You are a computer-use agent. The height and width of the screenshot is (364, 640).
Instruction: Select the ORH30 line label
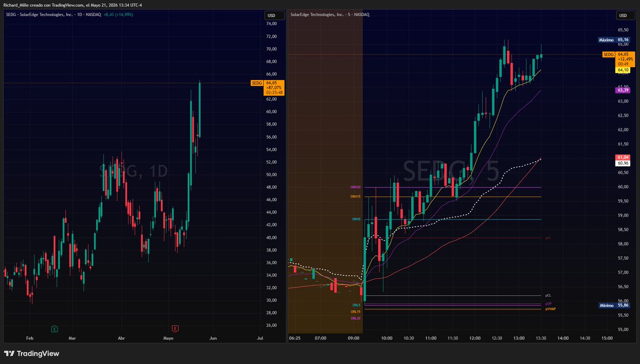(x=355, y=188)
